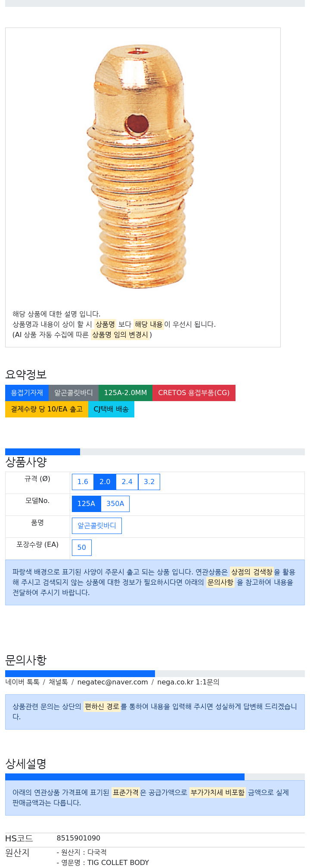Screen dimensions: 310x868
Task: Click the green 125A-2.0MM tag
Action: [125, 393]
